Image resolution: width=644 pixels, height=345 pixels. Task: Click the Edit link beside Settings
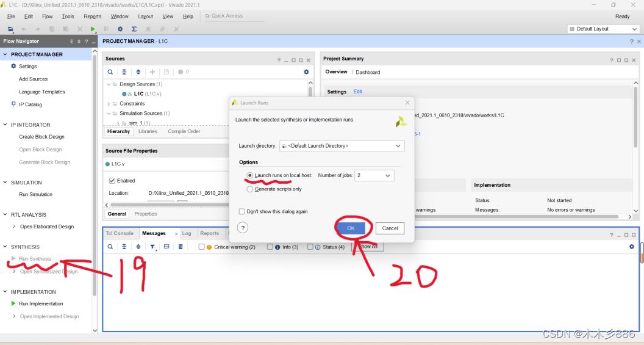point(358,92)
